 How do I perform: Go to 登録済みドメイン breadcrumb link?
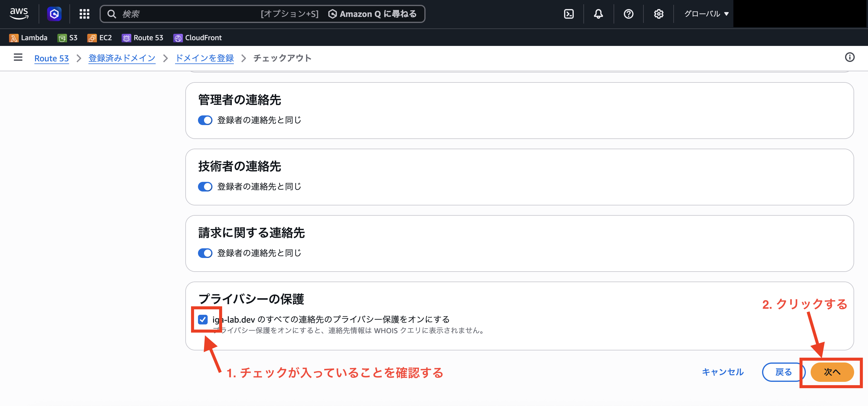[x=122, y=58]
